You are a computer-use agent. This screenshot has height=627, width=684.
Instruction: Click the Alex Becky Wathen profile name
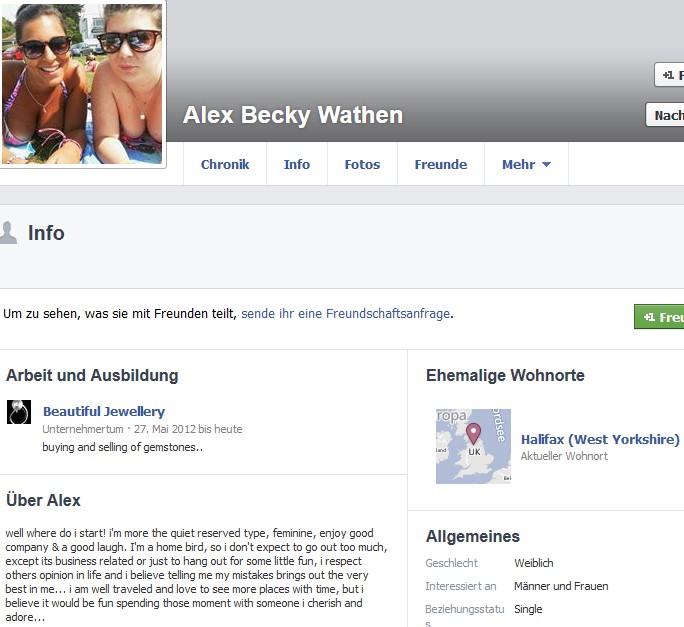click(293, 115)
